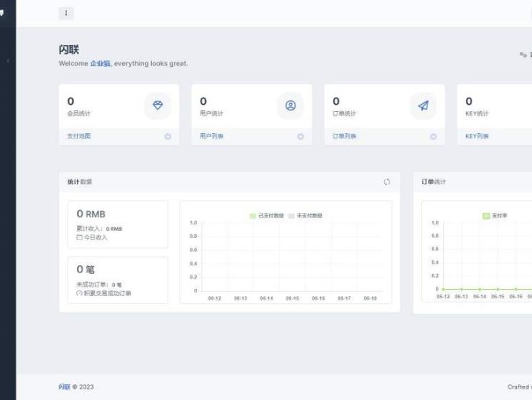Click the arrow circle beside 支付地图

coord(168,136)
